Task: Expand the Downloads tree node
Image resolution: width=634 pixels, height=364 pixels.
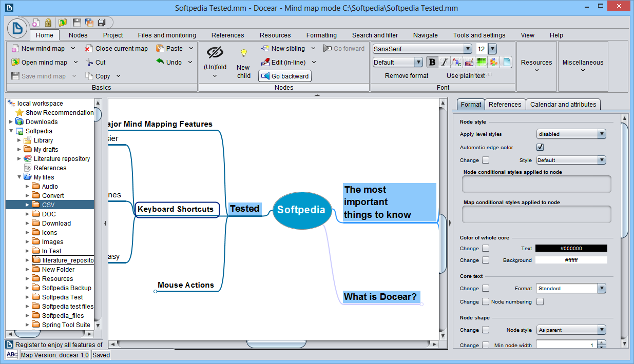Action: coord(11,122)
